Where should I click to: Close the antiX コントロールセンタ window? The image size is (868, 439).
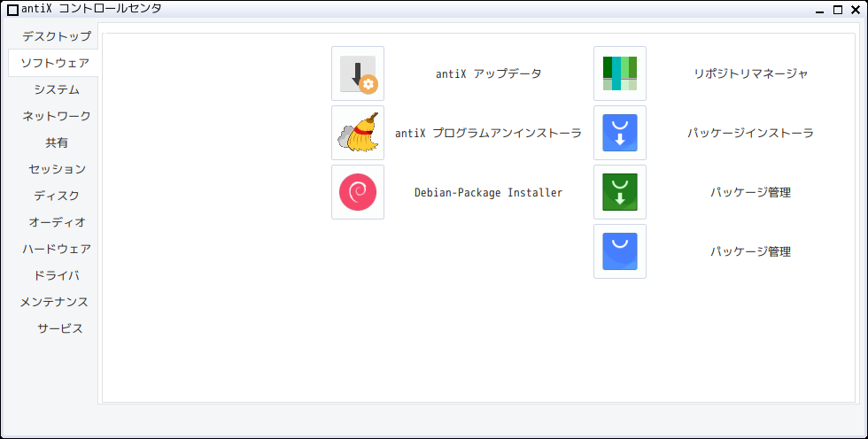(x=856, y=10)
